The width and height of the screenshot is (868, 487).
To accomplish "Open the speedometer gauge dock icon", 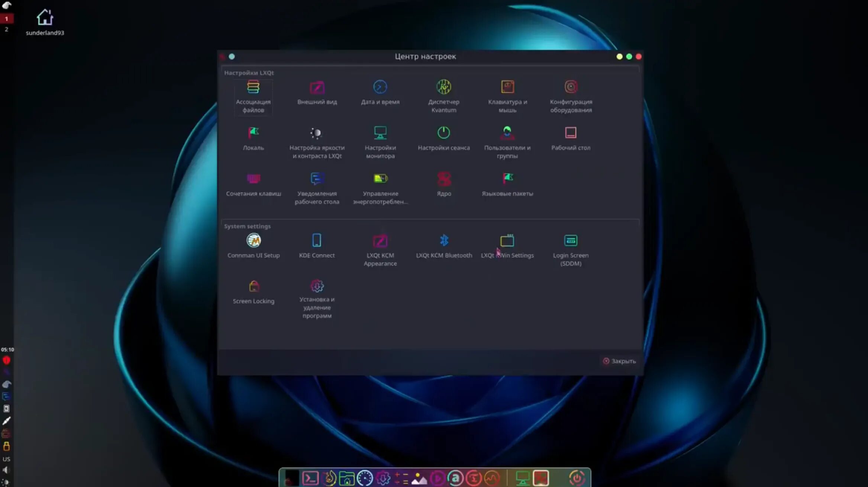I will coord(365,478).
